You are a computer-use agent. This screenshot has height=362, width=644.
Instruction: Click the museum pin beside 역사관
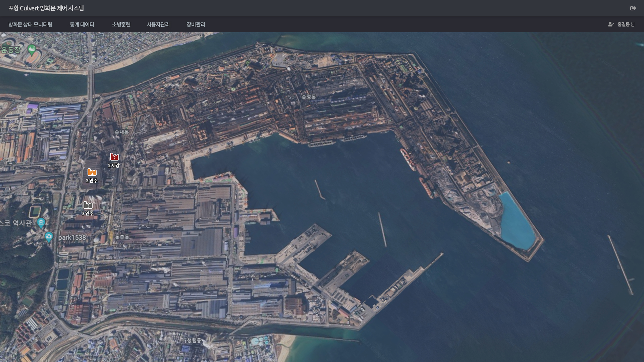point(41,223)
